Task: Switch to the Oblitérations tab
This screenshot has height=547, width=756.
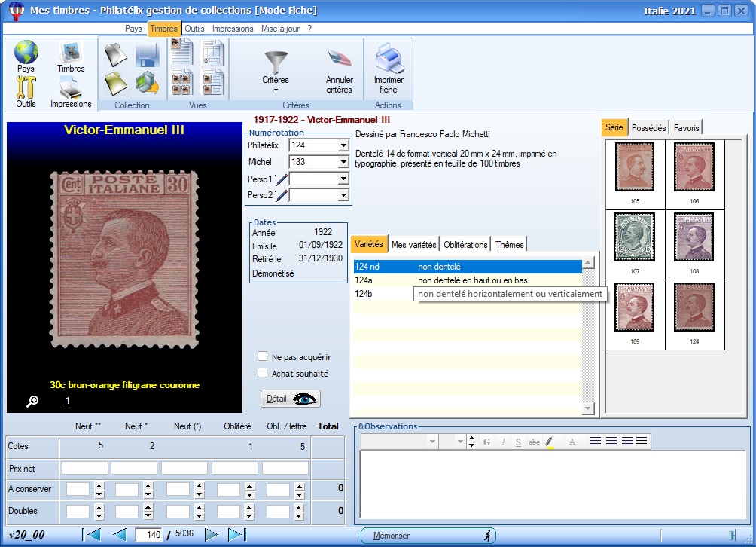Action: 466,245
